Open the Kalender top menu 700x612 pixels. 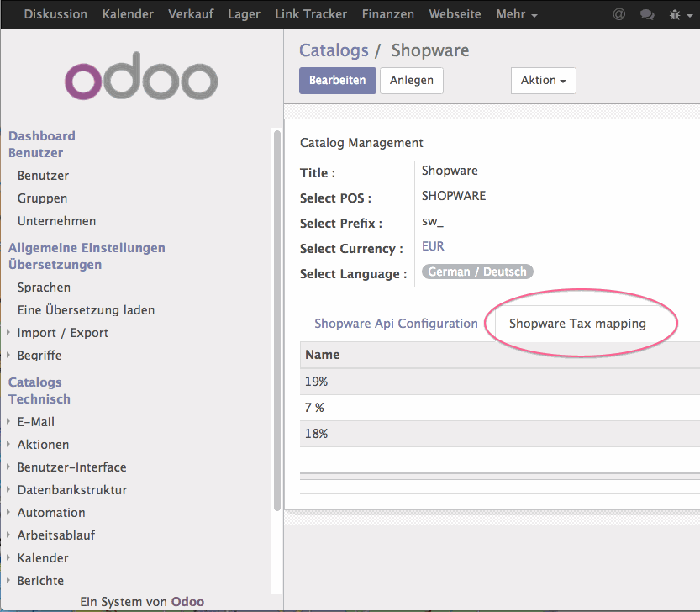tap(128, 14)
